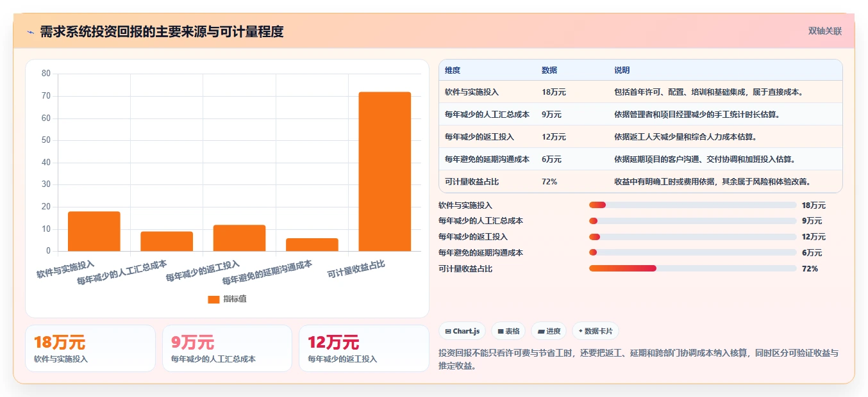
Task: Select the Chart.js tag chip
Action: 462,331
